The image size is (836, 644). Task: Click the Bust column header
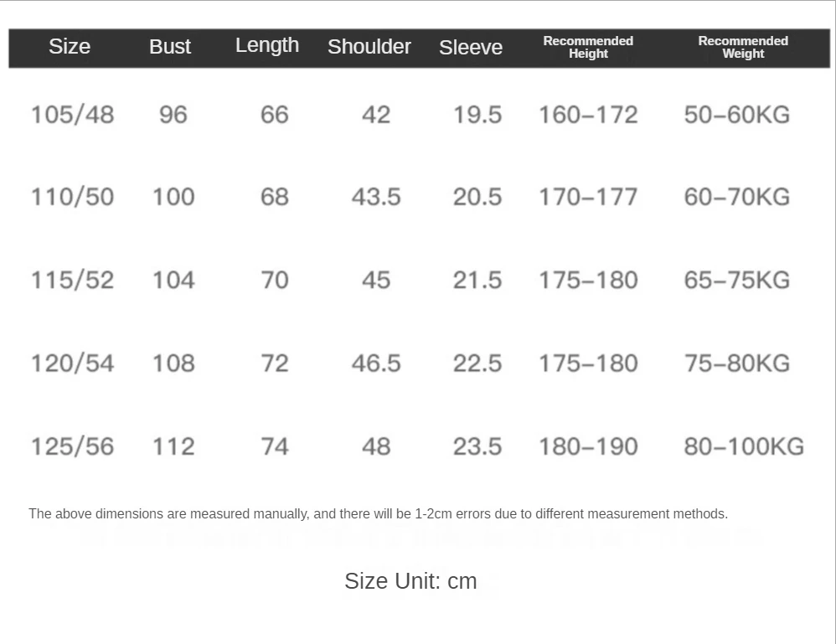[x=169, y=46]
